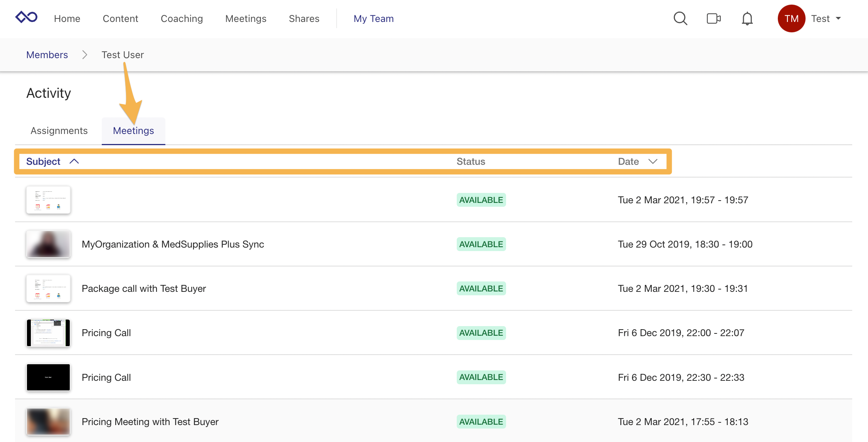Go back via the Members breadcrumb
Image resolution: width=868 pixels, height=442 pixels.
click(x=47, y=55)
